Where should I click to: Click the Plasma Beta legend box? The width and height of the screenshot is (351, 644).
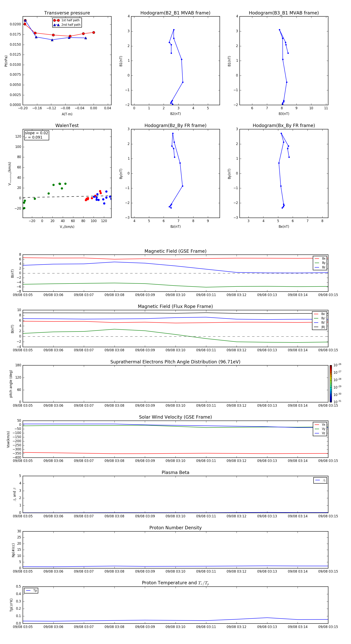(x=320, y=480)
